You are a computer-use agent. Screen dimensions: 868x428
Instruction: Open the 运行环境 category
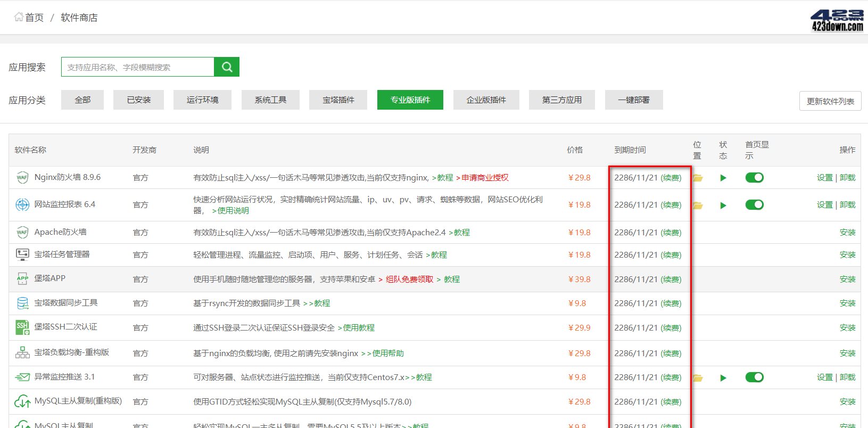click(202, 100)
